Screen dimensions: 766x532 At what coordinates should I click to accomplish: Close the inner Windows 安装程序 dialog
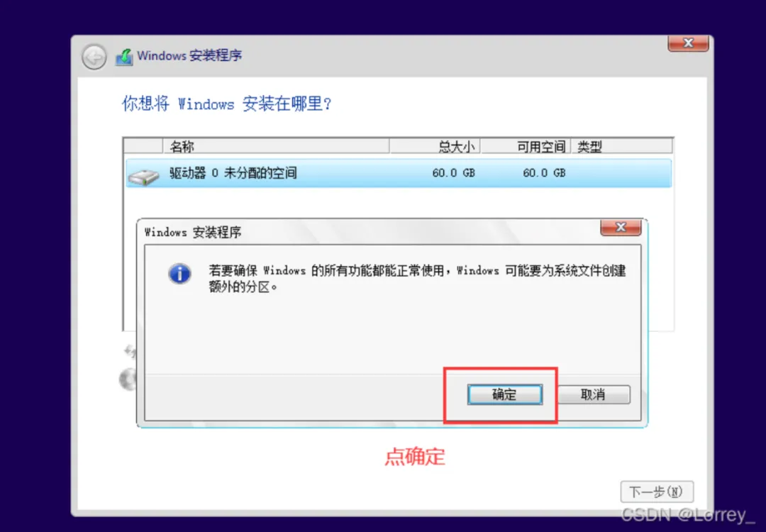621,228
